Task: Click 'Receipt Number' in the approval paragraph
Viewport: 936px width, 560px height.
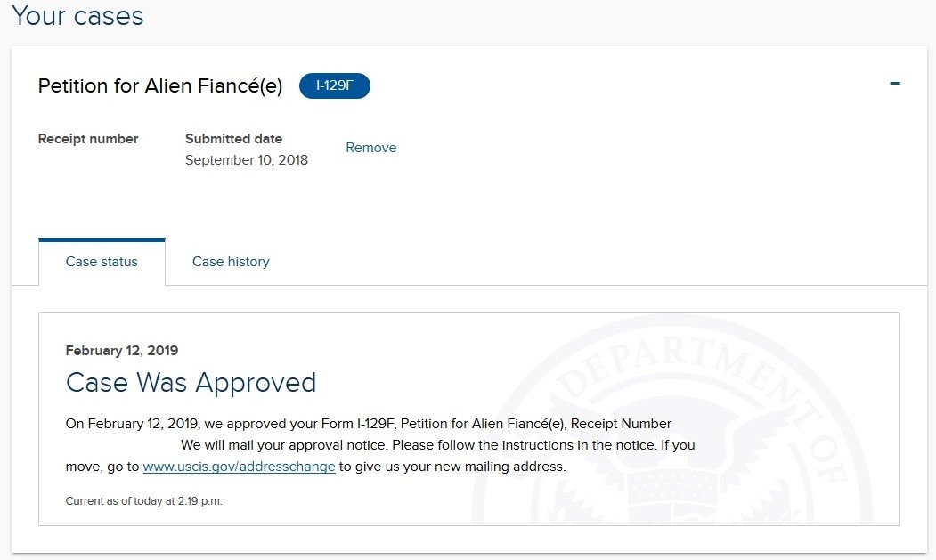Action: click(621, 423)
